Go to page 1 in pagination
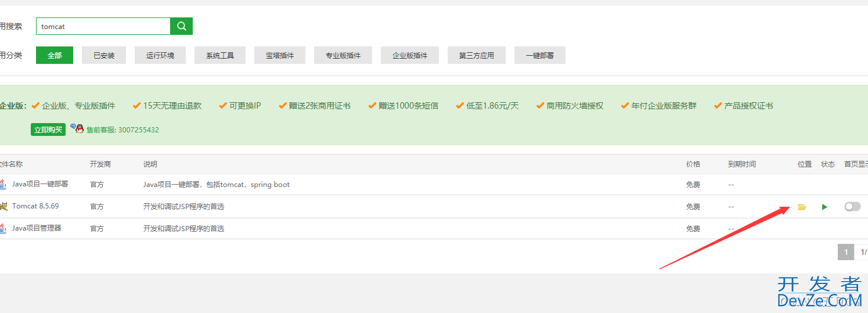Viewport: 868px width, 313px height. 846,252
